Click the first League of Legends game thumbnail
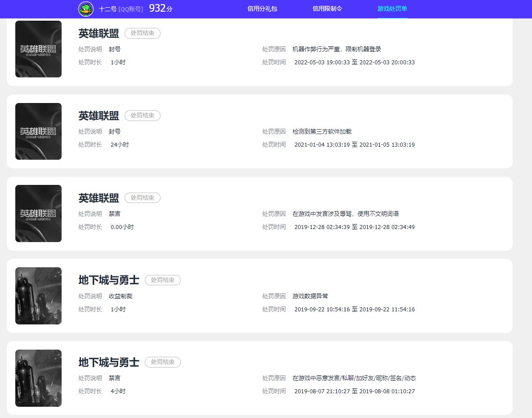This screenshot has width=532, height=418. pos(38,49)
